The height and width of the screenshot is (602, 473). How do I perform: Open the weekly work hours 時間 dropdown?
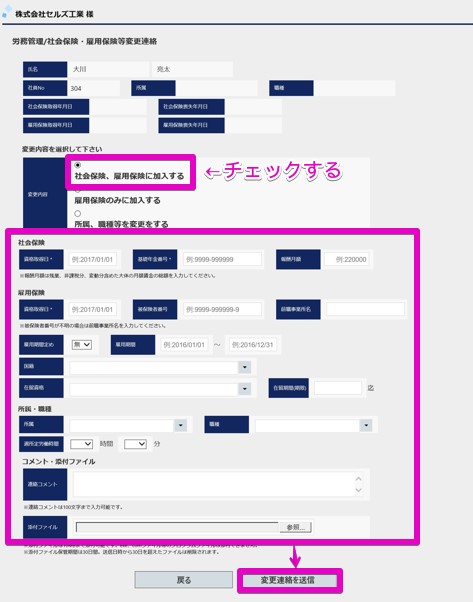tap(81, 444)
